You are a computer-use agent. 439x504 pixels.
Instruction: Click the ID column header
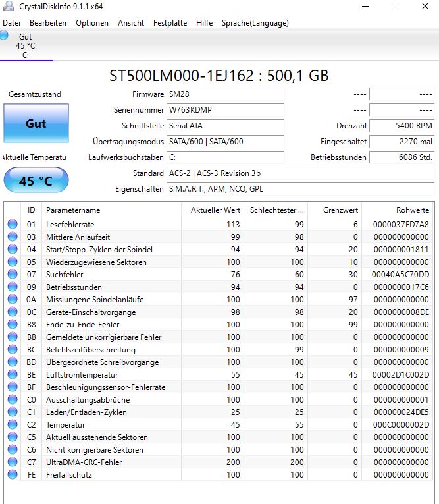tap(31, 210)
